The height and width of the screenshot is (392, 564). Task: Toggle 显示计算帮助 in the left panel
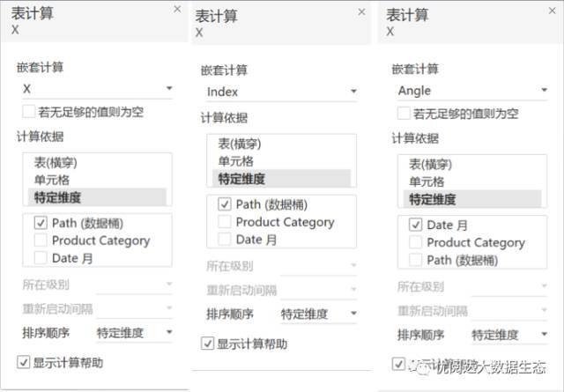point(24,362)
